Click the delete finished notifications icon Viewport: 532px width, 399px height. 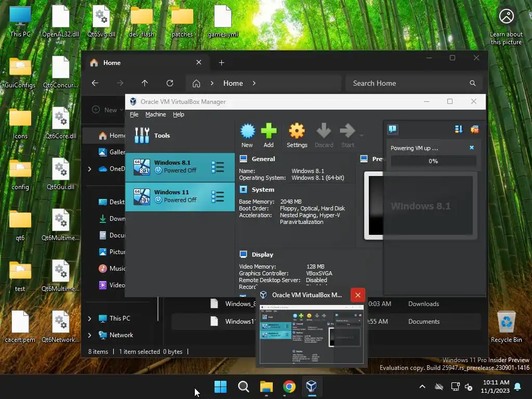click(x=475, y=129)
